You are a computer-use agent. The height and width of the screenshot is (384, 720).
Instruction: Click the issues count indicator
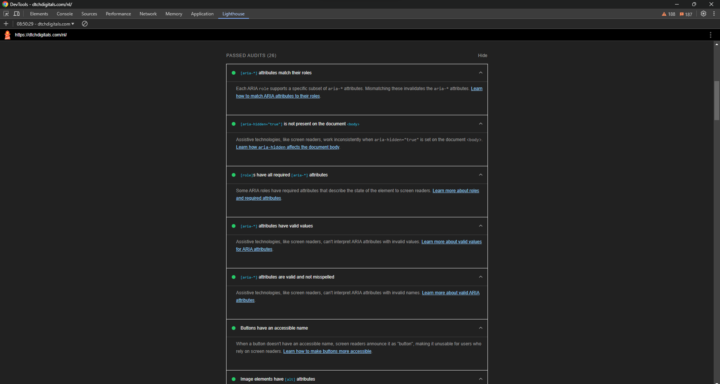(686, 14)
